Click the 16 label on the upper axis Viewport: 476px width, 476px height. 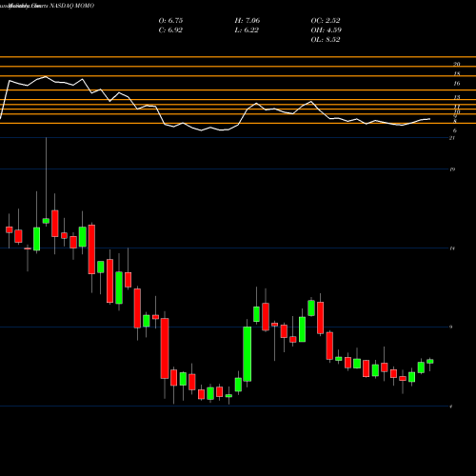point(457,84)
